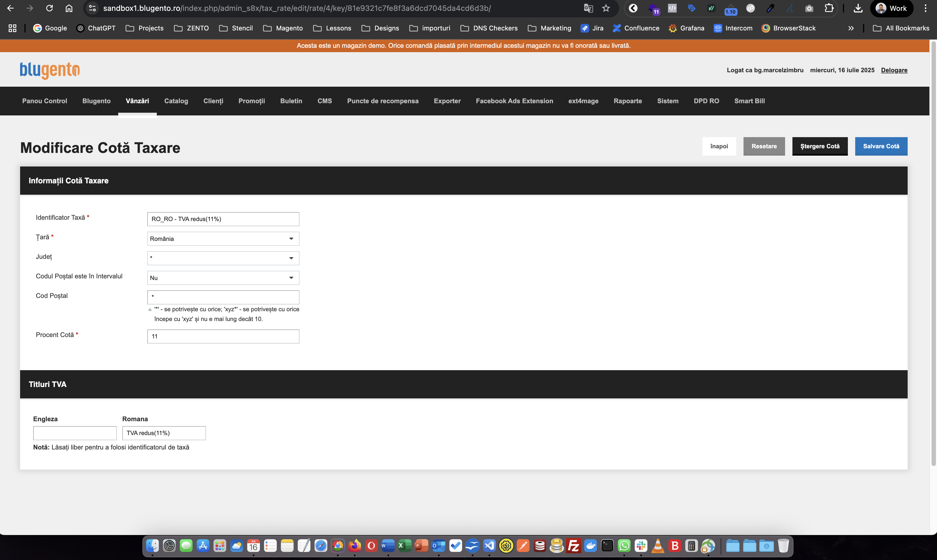Click the Procent Cotă input field
Screen dimensions: 937x560
click(x=223, y=336)
